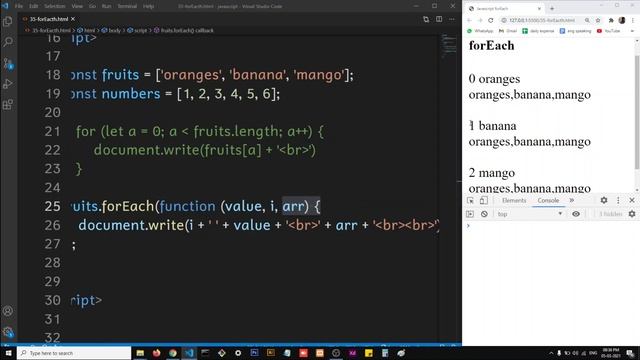640x360 pixels.
Task: Click the browser Forward button
Action: 480,20
